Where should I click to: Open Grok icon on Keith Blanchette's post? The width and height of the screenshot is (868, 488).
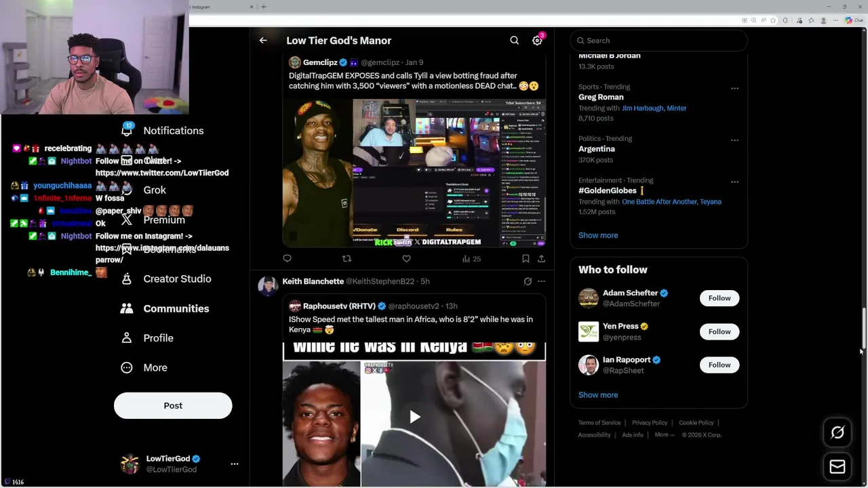(528, 281)
